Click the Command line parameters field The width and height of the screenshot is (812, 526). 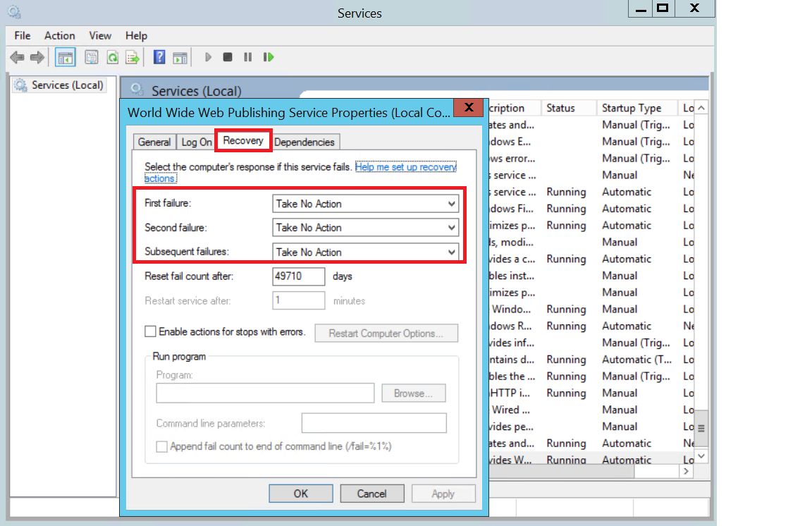[374, 423]
